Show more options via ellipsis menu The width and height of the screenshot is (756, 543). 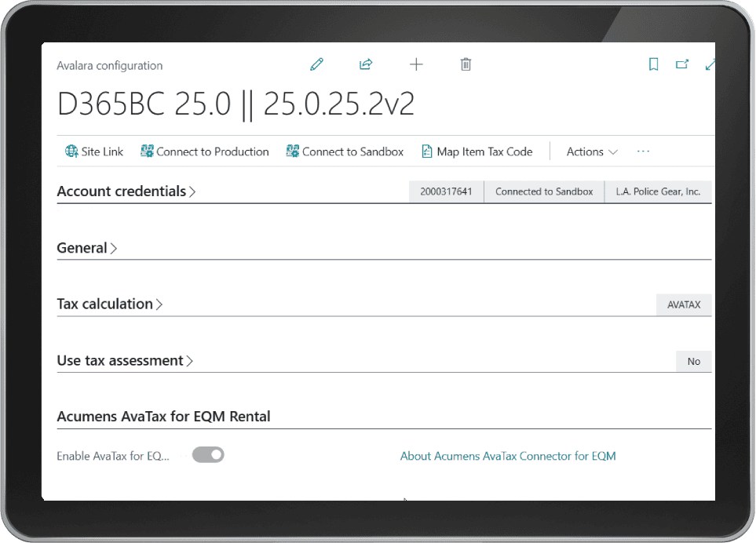point(643,151)
